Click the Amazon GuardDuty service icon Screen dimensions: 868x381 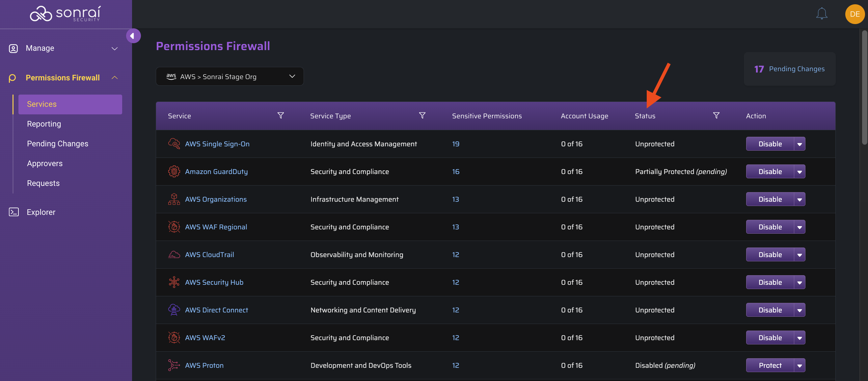coord(174,171)
